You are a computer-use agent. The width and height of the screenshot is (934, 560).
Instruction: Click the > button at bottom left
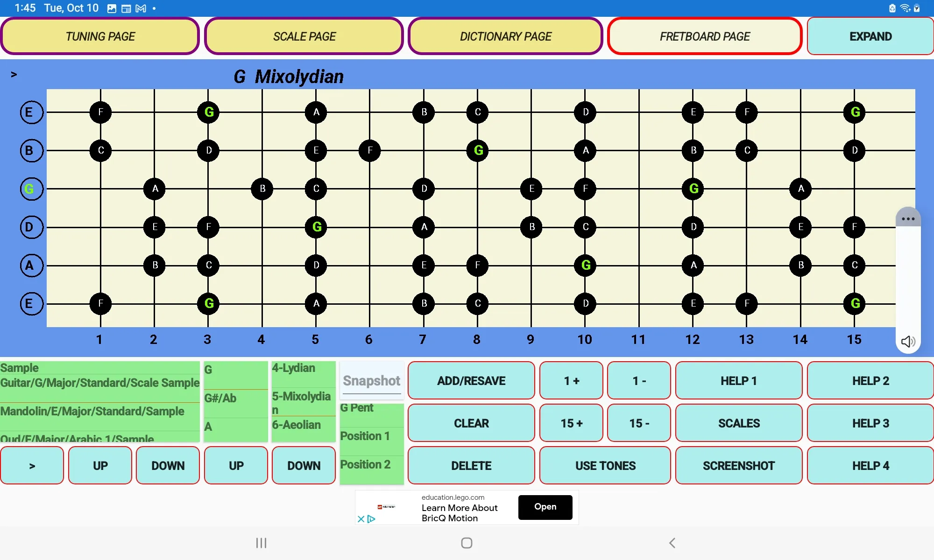32,466
